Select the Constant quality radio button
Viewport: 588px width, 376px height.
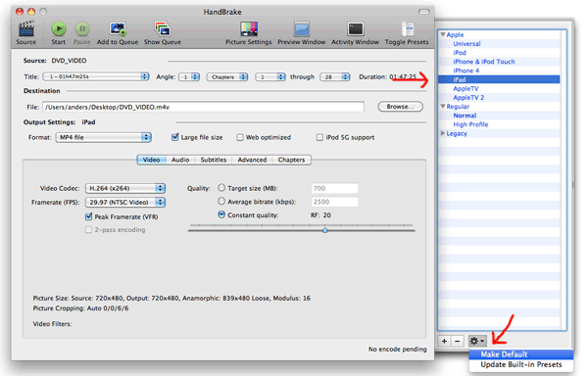click(x=221, y=214)
